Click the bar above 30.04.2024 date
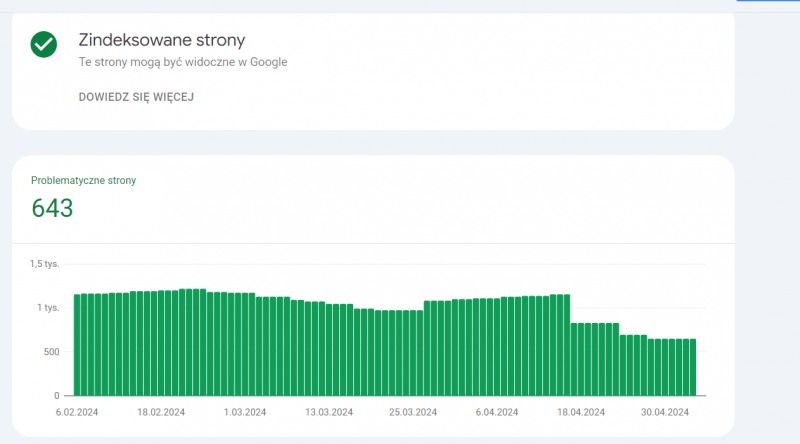This screenshot has height=444, width=800. [665, 367]
